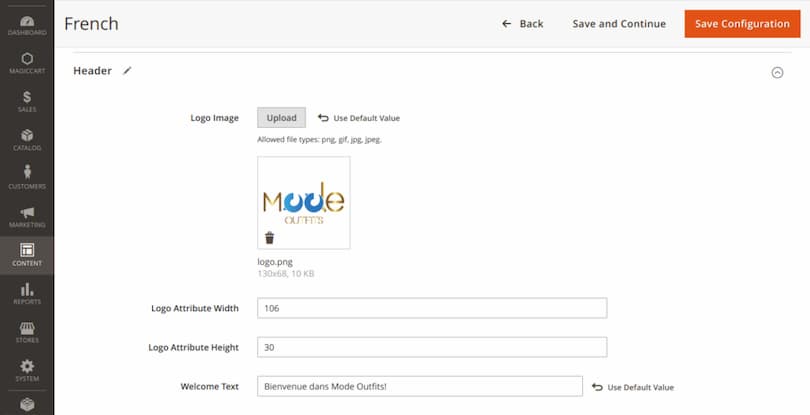
Task: Delete logo with trash icon
Action: coord(269,237)
